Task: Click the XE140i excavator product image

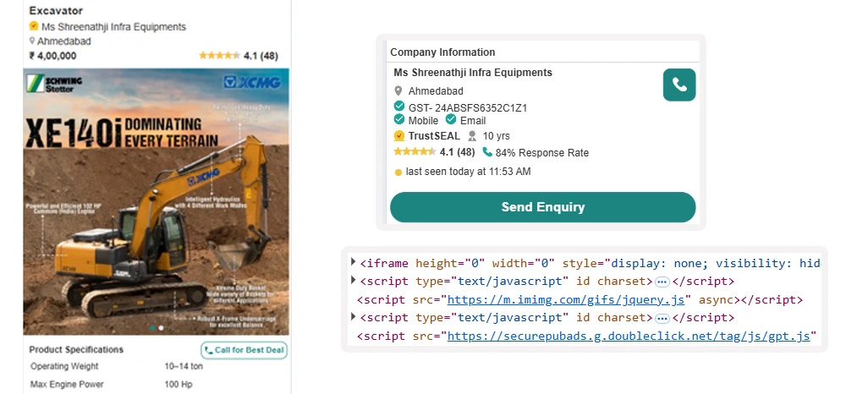Action: 156,203
